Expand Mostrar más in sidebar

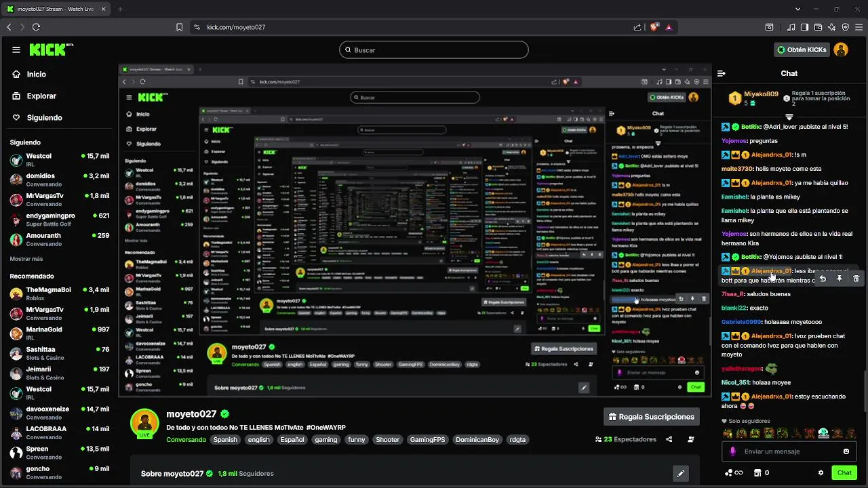pos(26,259)
